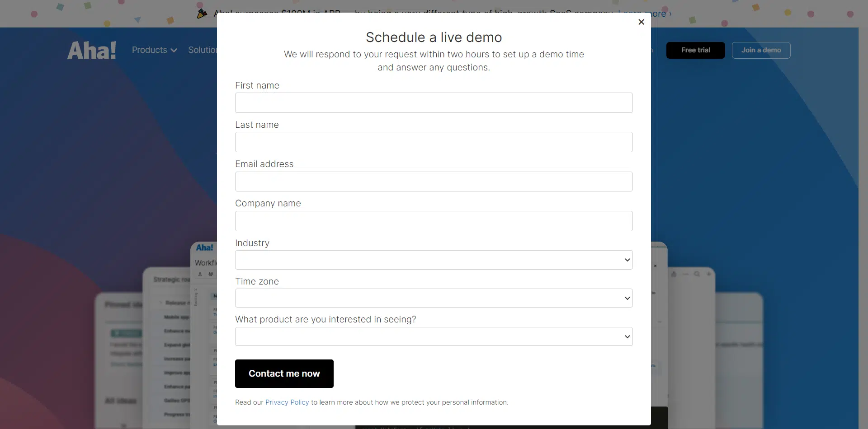Focus the Company name field

coord(434,221)
